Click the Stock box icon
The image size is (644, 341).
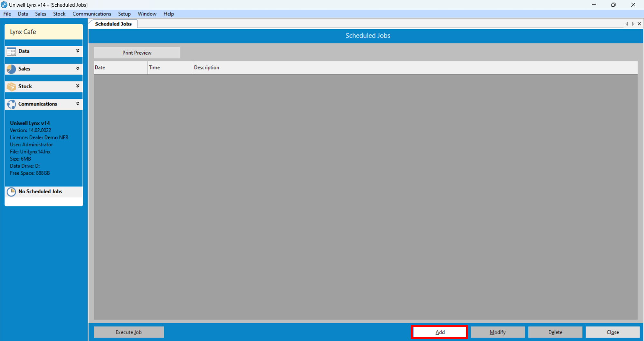[11, 87]
